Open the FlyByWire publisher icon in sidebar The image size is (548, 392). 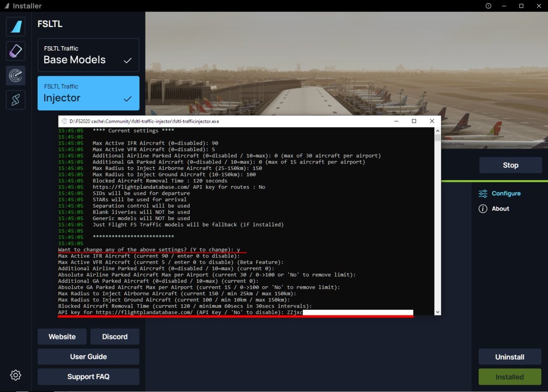click(x=16, y=27)
